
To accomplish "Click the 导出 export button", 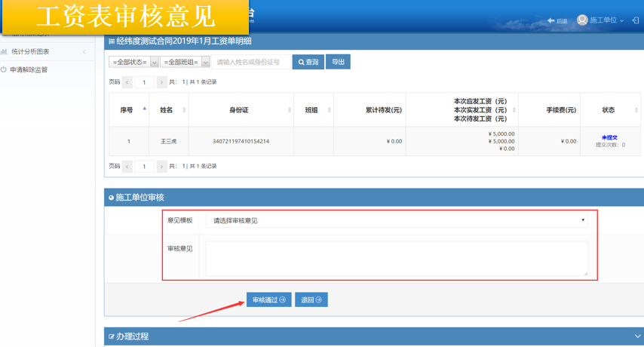I will coord(338,62).
